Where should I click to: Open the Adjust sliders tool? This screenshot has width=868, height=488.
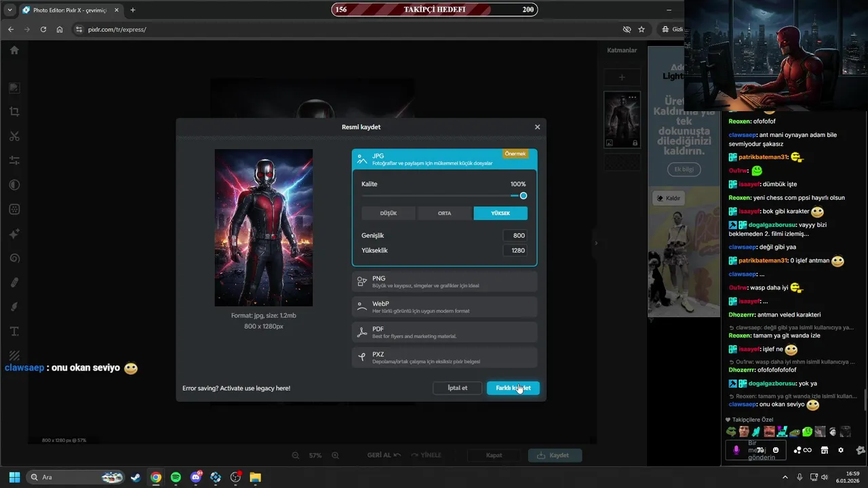point(14,161)
